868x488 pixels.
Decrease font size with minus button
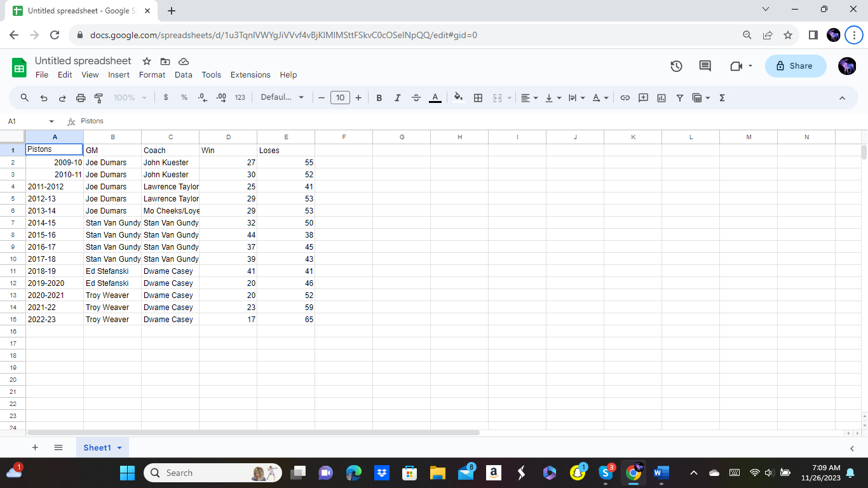pos(322,98)
